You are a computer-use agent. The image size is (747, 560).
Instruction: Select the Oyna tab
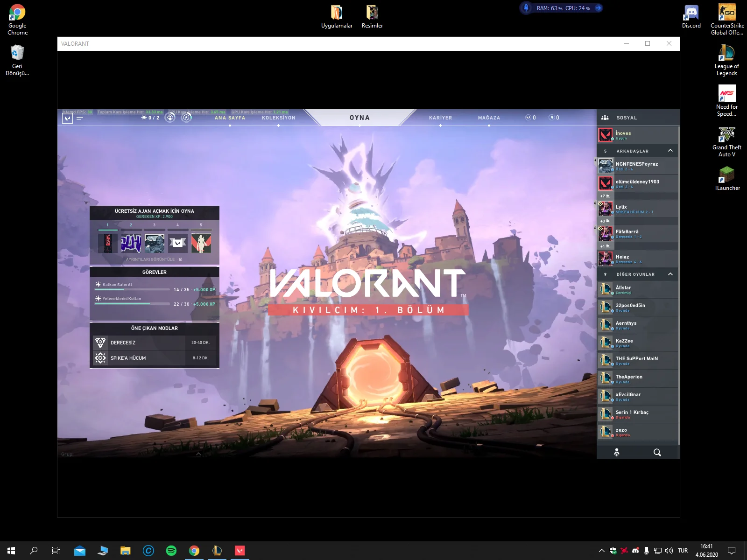[359, 118]
